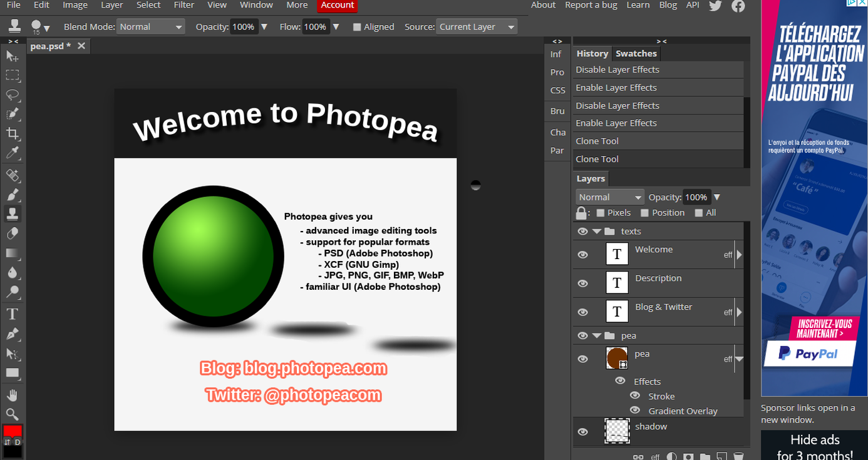The image size is (868, 460).
Task: Hide the Description text layer
Action: (583, 284)
